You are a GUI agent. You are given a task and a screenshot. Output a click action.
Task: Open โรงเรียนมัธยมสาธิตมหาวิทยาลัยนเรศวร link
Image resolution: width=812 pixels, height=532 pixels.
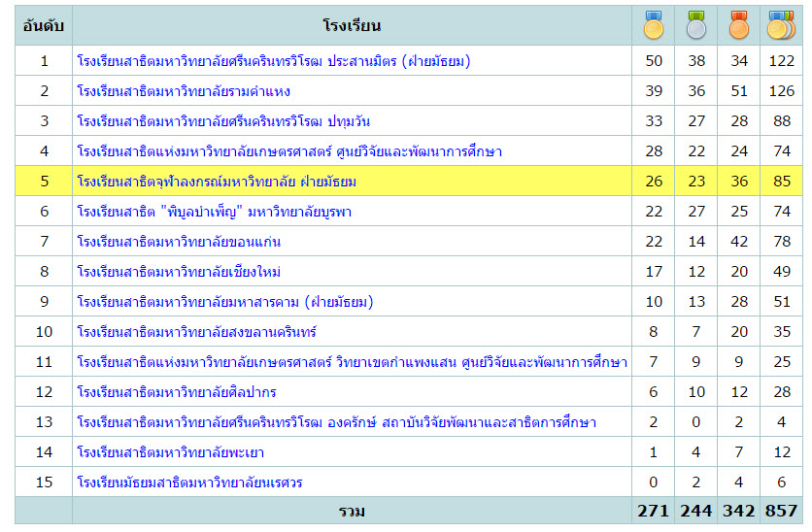(189, 482)
